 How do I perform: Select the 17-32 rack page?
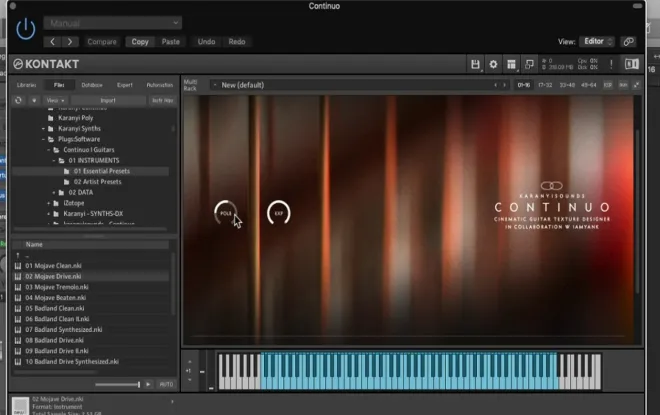pos(545,85)
